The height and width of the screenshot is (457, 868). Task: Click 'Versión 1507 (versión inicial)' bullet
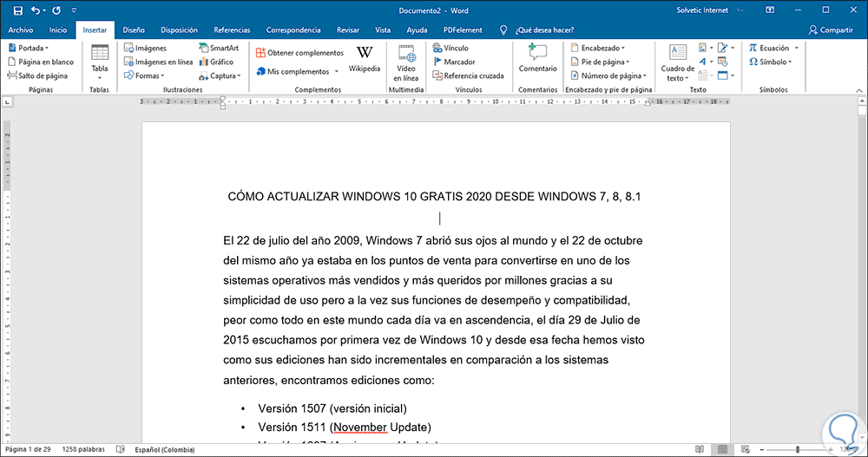332,408
